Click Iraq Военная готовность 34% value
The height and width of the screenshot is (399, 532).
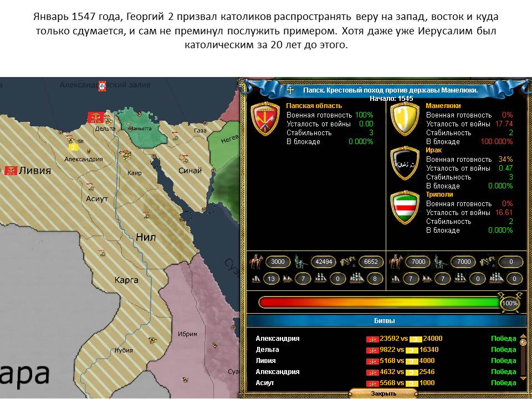pos(505,159)
